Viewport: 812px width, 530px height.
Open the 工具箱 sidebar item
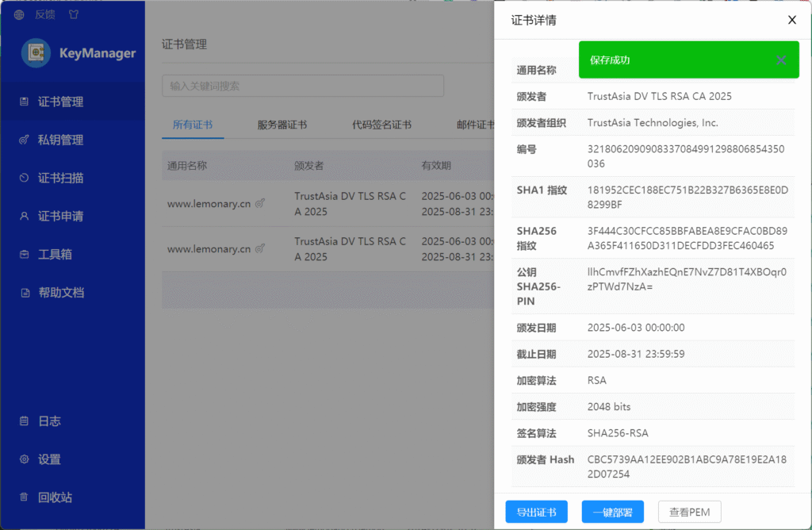tap(56, 254)
